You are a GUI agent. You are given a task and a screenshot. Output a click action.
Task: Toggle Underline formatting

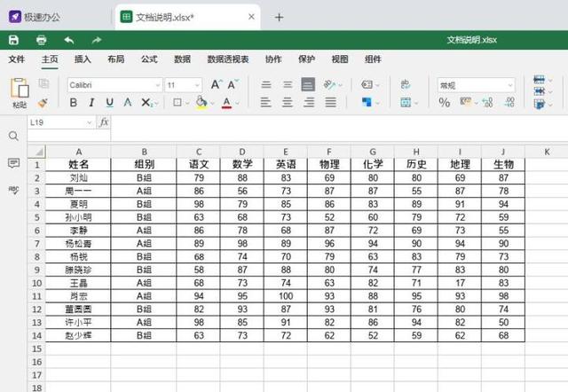pyautogui.click(x=110, y=103)
